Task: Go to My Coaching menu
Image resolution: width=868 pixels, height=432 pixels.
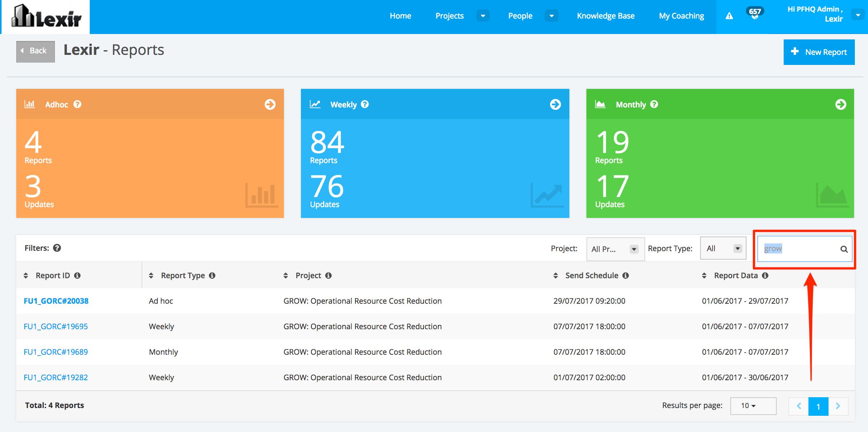Action: point(681,16)
